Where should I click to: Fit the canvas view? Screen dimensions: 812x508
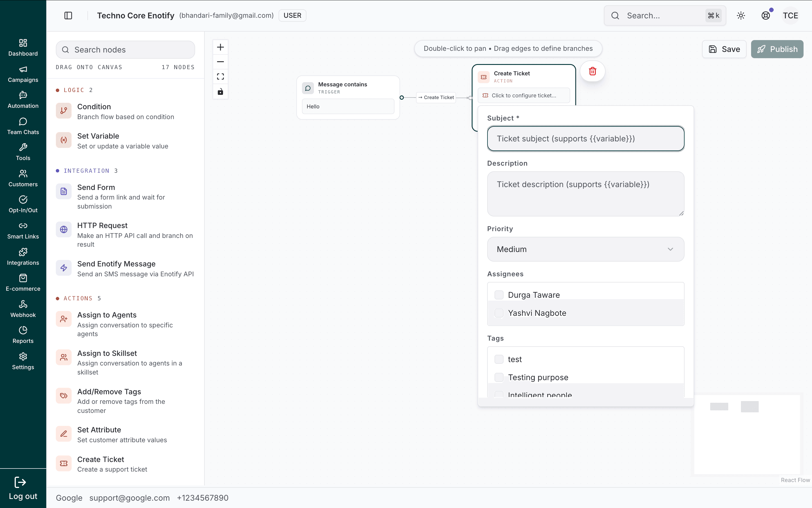[x=220, y=76]
